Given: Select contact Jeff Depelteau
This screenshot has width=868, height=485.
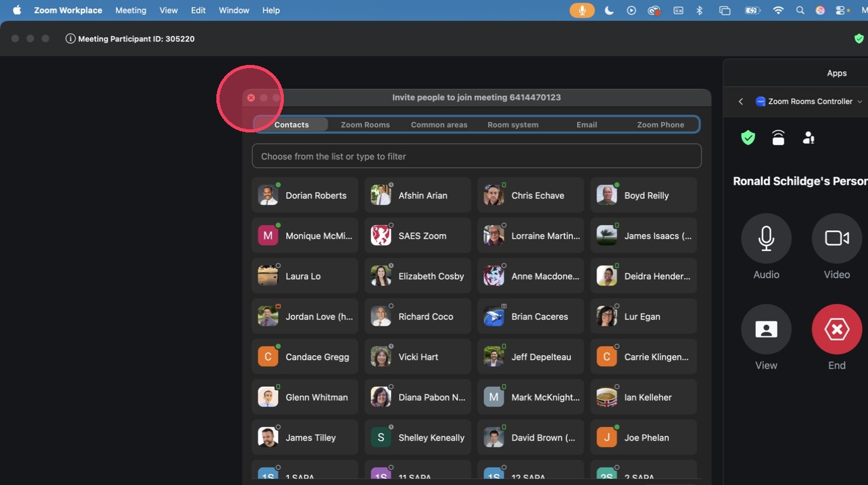Looking at the screenshot, I should 531,356.
